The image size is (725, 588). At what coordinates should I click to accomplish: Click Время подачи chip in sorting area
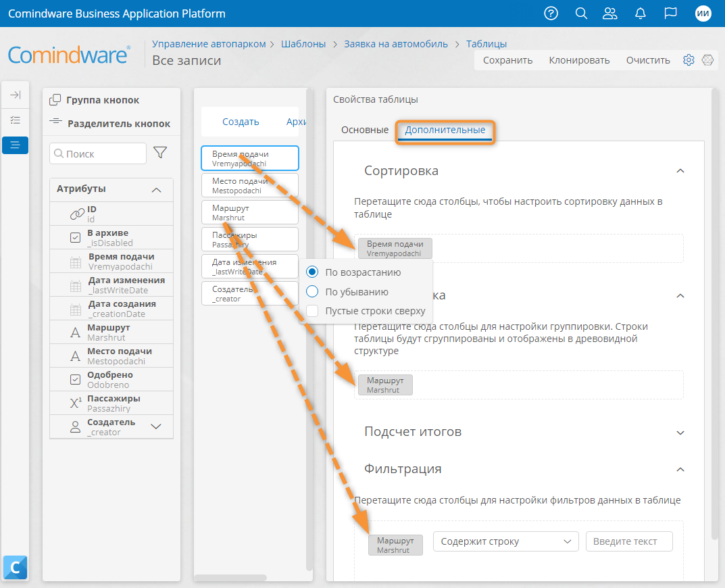[395, 249]
